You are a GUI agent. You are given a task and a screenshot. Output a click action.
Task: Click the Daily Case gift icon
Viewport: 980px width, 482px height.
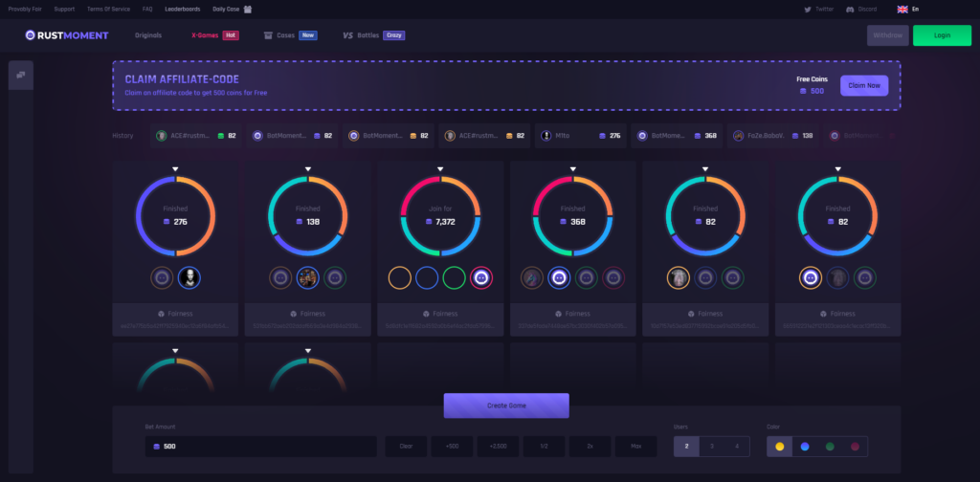[248, 10]
